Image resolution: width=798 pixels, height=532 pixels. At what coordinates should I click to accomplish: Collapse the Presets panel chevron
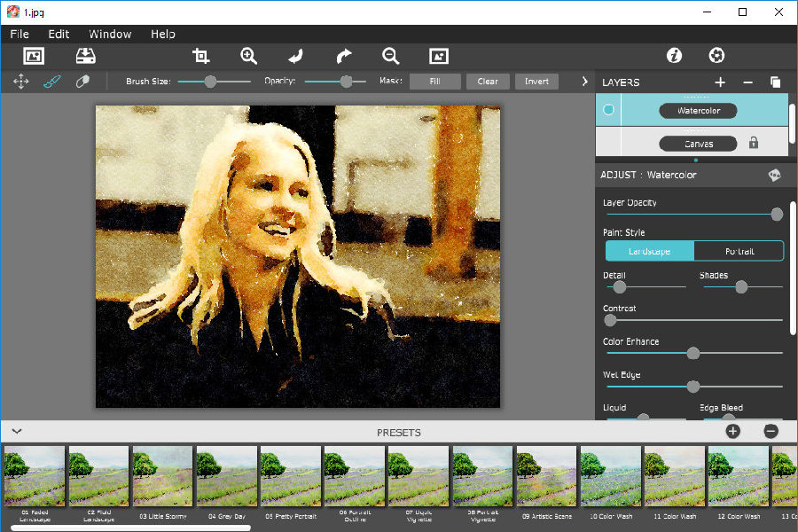coord(16,432)
